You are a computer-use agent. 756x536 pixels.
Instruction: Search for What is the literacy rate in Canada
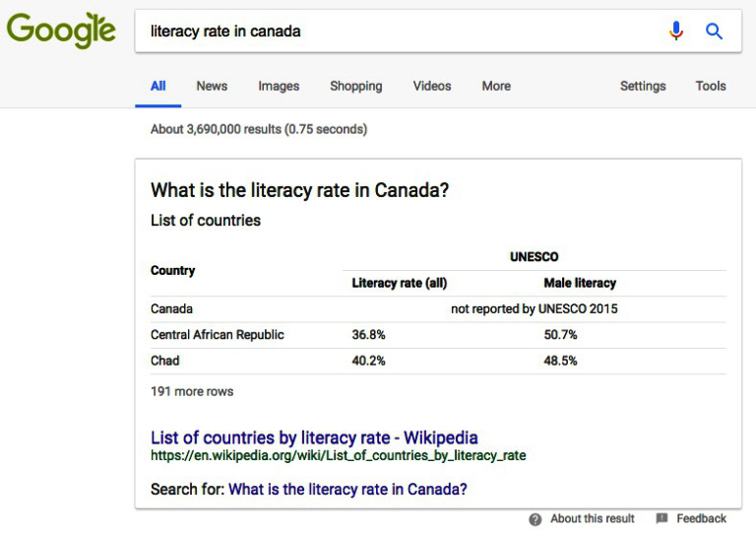click(x=347, y=489)
